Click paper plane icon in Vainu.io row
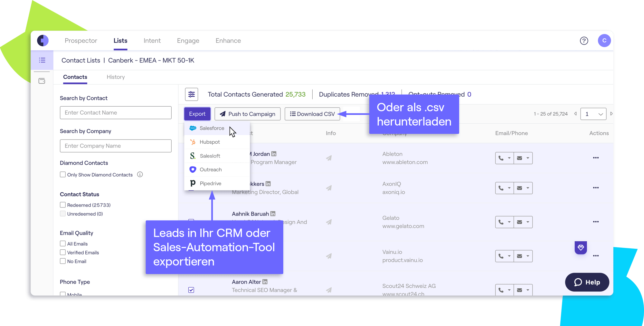This screenshot has height=326, width=644. pyautogui.click(x=329, y=256)
